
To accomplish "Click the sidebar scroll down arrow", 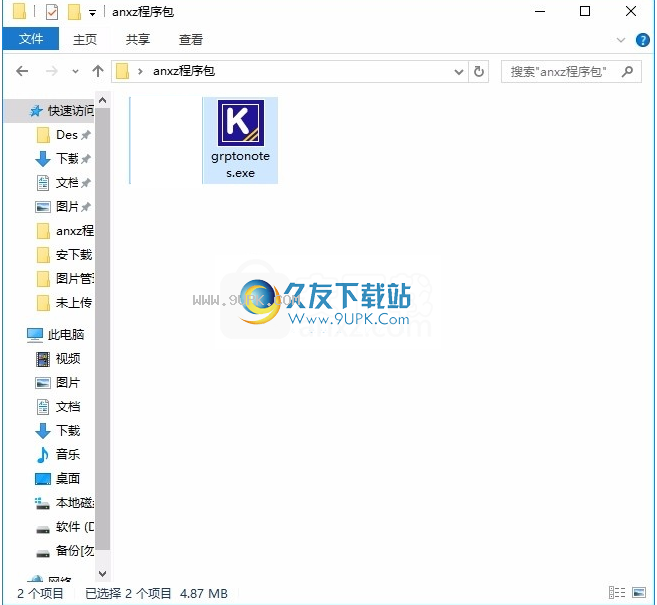I will (103, 573).
